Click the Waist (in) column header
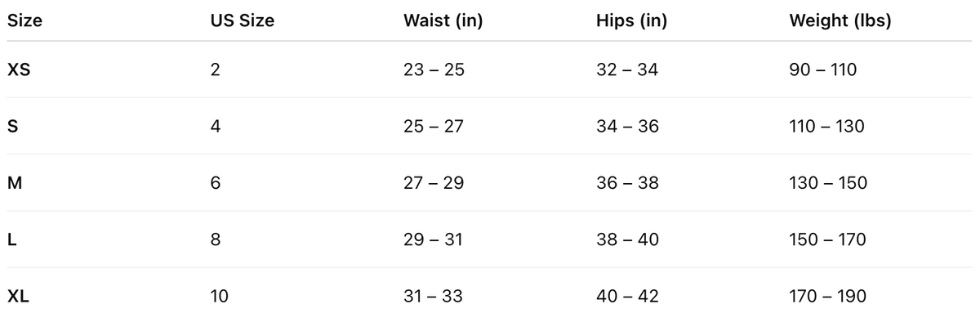 pos(443,21)
